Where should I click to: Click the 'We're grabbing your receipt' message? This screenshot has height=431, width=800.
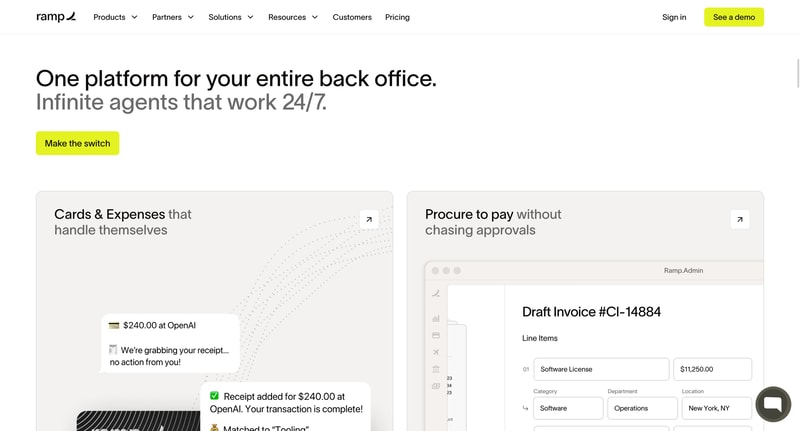tap(169, 356)
